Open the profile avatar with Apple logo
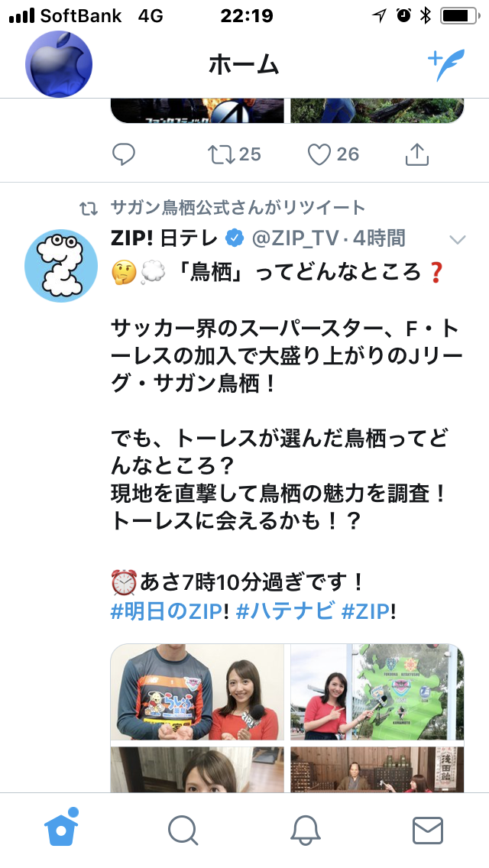The width and height of the screenshot is (489, 868). tap(59, 64)
